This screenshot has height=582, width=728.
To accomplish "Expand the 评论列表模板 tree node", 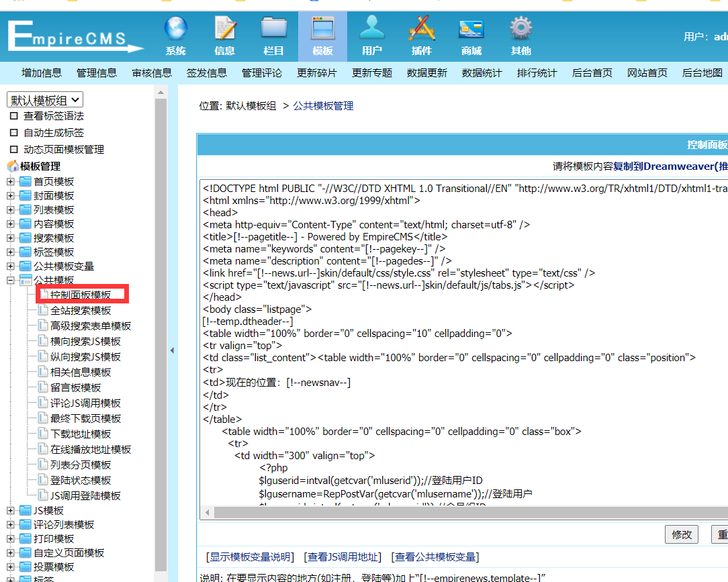I will (x=11, y=524).
